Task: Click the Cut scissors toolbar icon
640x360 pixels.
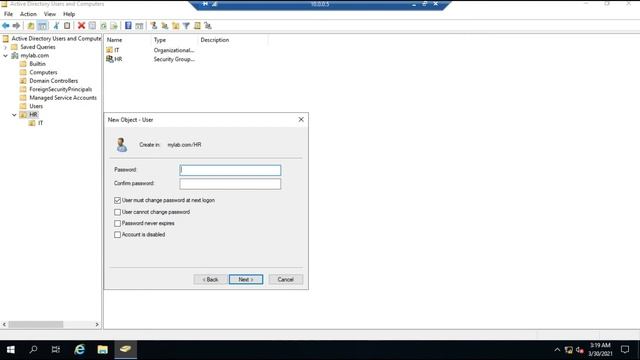Action: tap(56, 26)
